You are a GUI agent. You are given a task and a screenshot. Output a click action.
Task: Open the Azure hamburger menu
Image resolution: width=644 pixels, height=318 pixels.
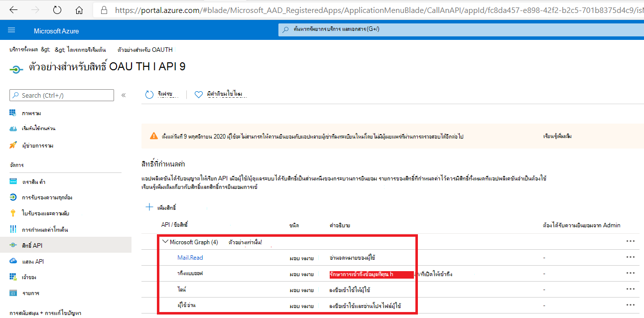point(12,30)
